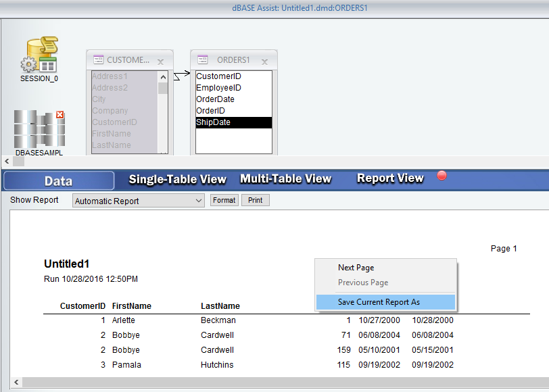The image size is (549, 392).
Task: Switch to the Data tab
Action: point(59,180)
